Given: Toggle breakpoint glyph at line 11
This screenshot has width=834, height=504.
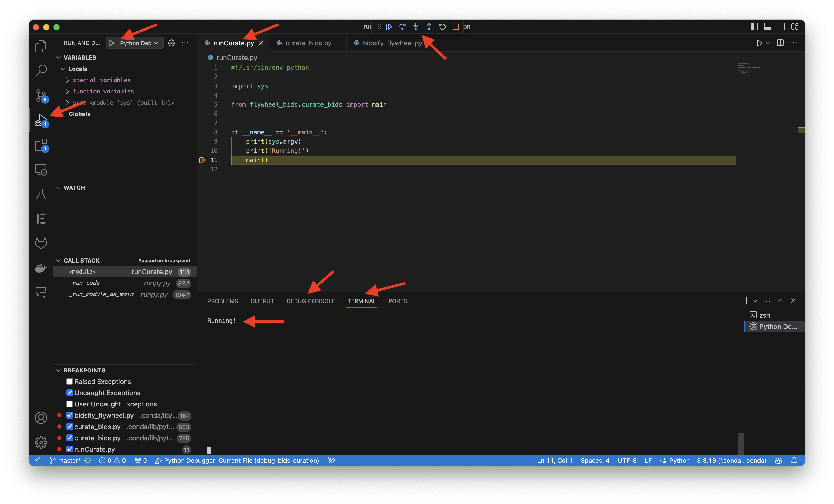Looking at the screenshot, I should (x=202, y=160).
